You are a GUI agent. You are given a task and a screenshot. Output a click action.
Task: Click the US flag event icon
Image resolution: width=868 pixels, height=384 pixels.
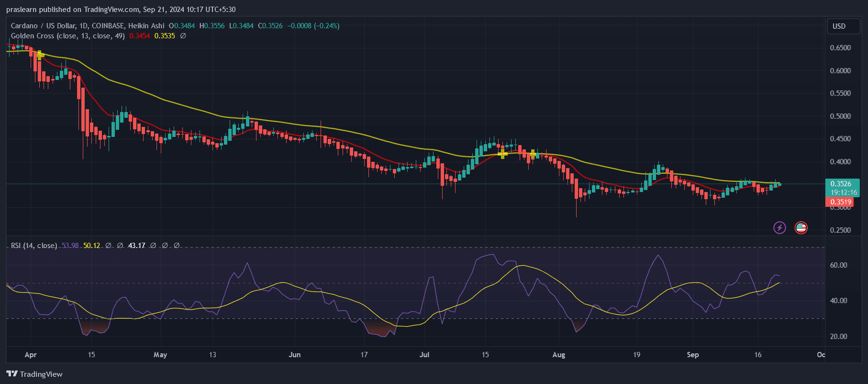[801, 227]
